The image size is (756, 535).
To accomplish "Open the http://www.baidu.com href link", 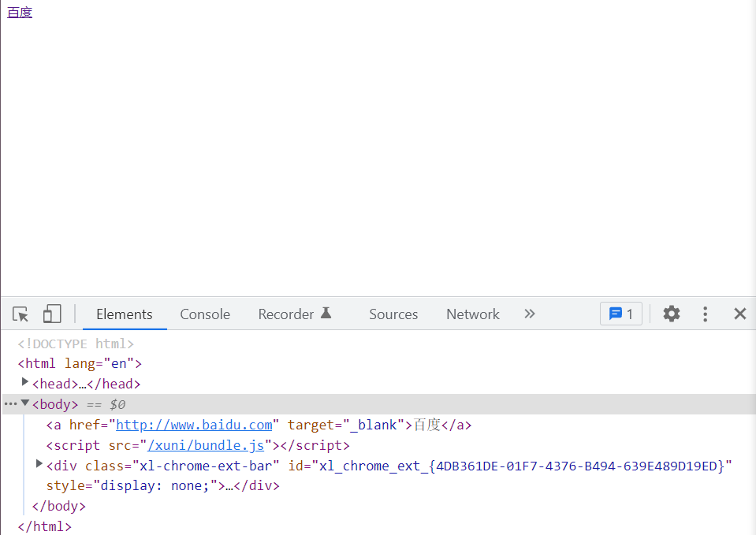I will click(x=194, y=425).
